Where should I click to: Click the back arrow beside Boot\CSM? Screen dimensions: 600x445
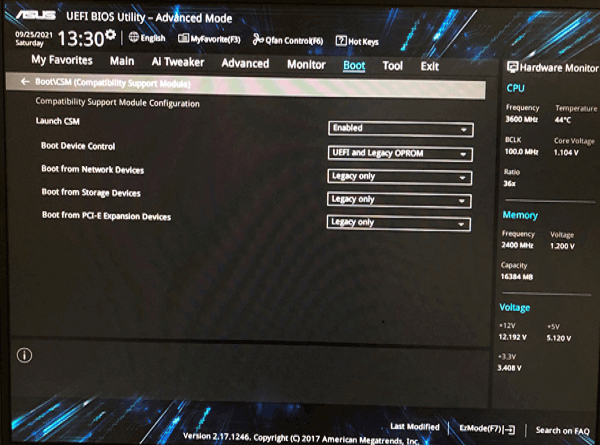(x=23, y=84)
